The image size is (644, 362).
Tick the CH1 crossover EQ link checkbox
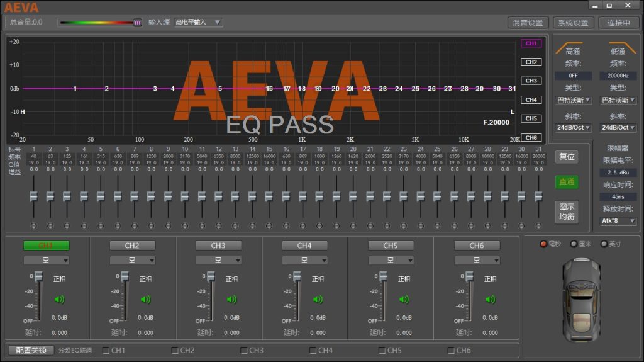pyautogui.click(x=106, y=351)
